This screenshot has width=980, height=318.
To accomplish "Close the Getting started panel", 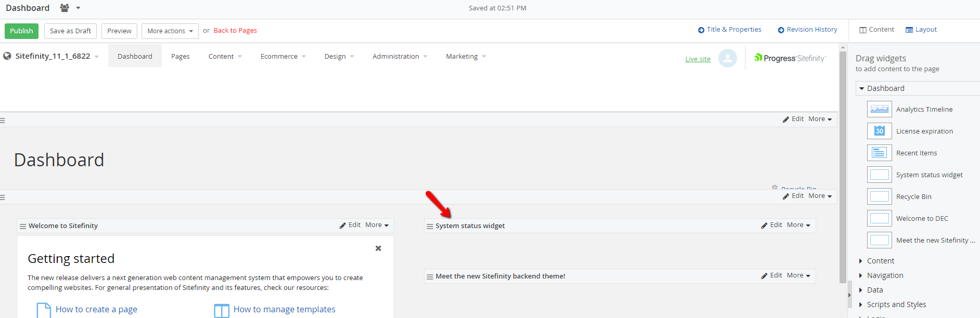I will coord(378,248).
